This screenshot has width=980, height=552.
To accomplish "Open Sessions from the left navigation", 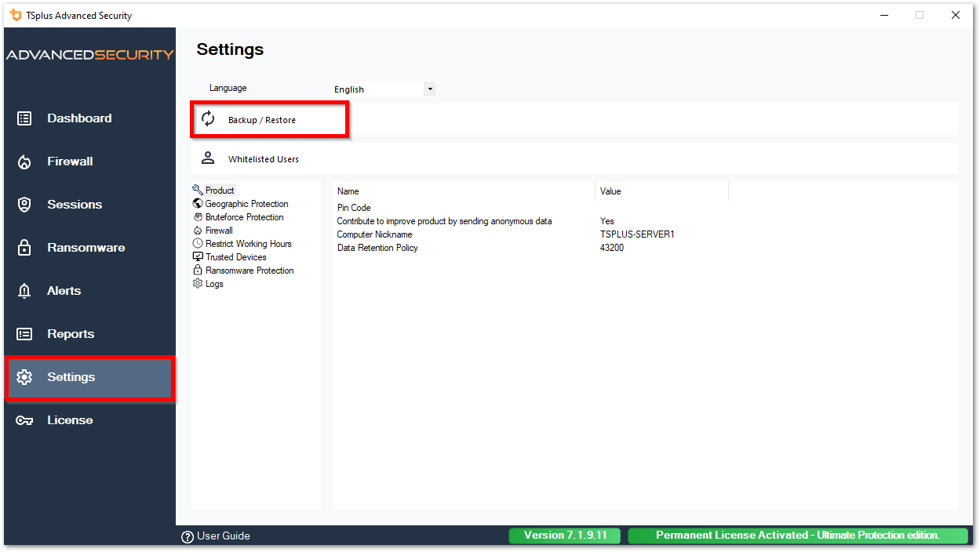I will click(x=75, y=204).
